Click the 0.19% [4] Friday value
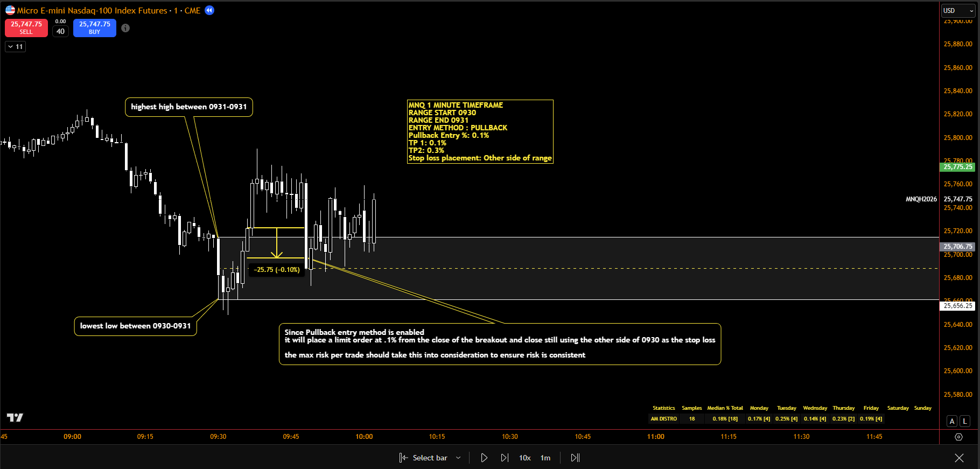The width and height of the screenshot is (980, 469). (871, 419)
